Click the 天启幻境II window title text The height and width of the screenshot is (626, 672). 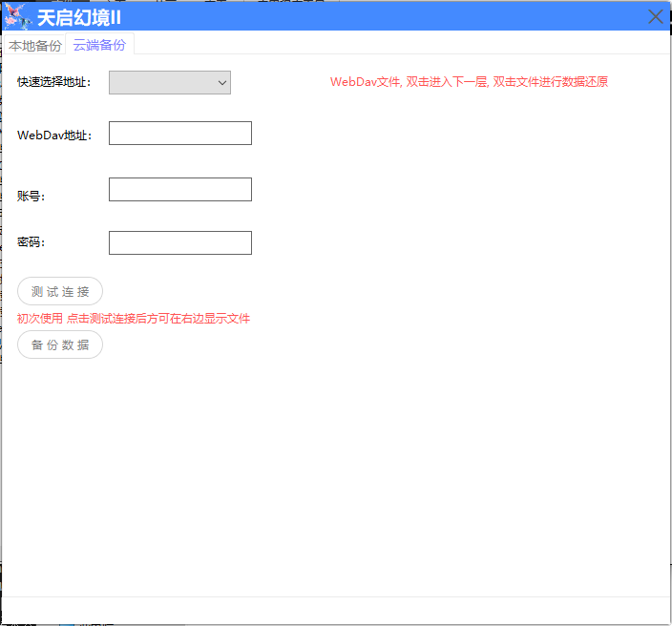click(x=78, y=18)
